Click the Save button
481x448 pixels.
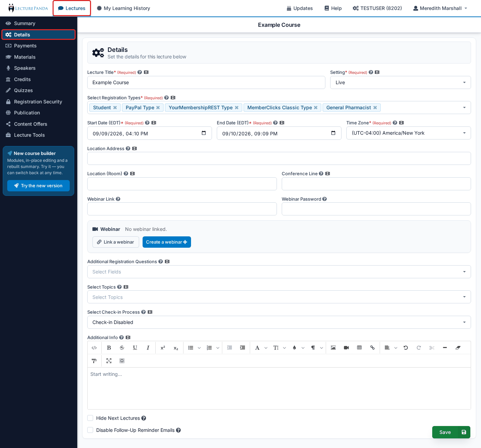point(451,432)
